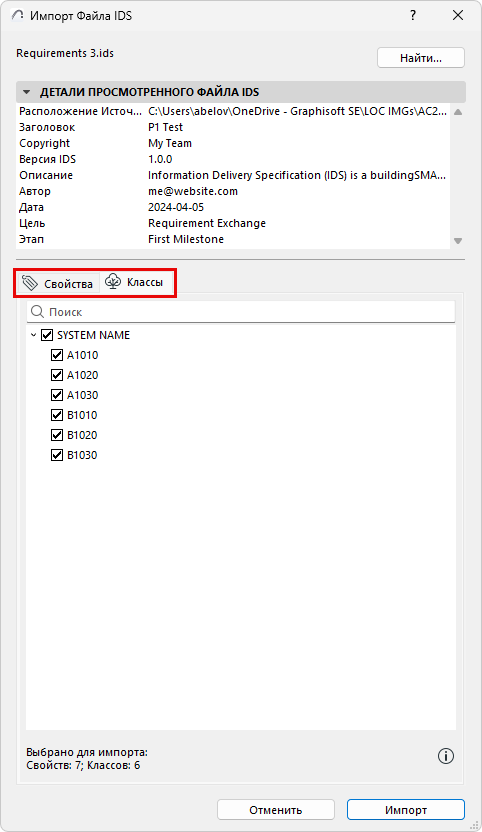Select the Цель Requirement Exchange row

point(233,223)
